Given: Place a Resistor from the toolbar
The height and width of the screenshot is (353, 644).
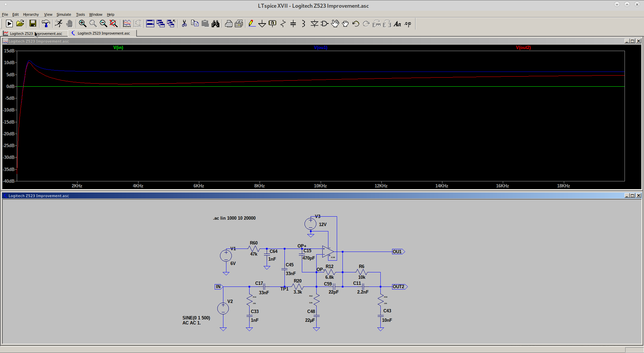Looking at the screenshot, I should pyautogui.click(x=283, y=24).
